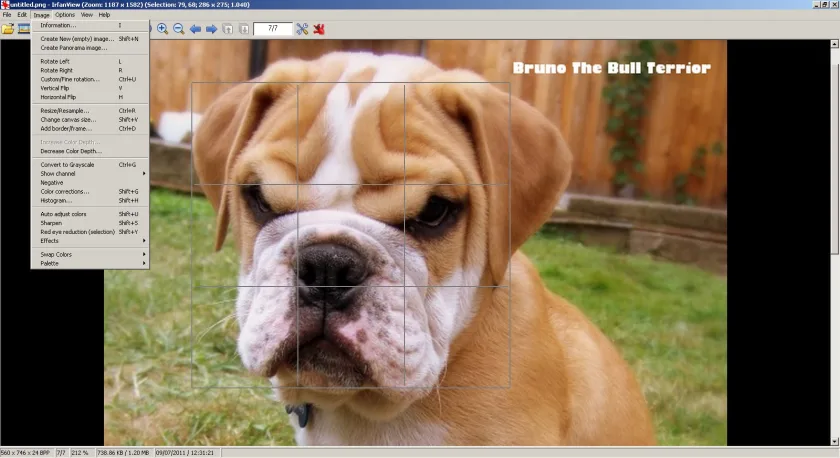Click the slideshow filmstrip icon
This screenshot has width=840, height=458.
coord(24,29)
